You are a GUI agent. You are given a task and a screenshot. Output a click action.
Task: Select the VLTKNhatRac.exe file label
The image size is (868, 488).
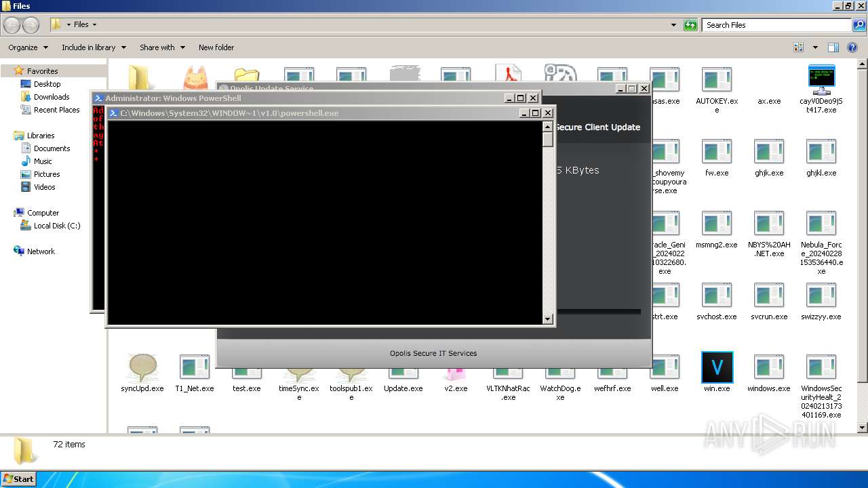click(508, 392)
